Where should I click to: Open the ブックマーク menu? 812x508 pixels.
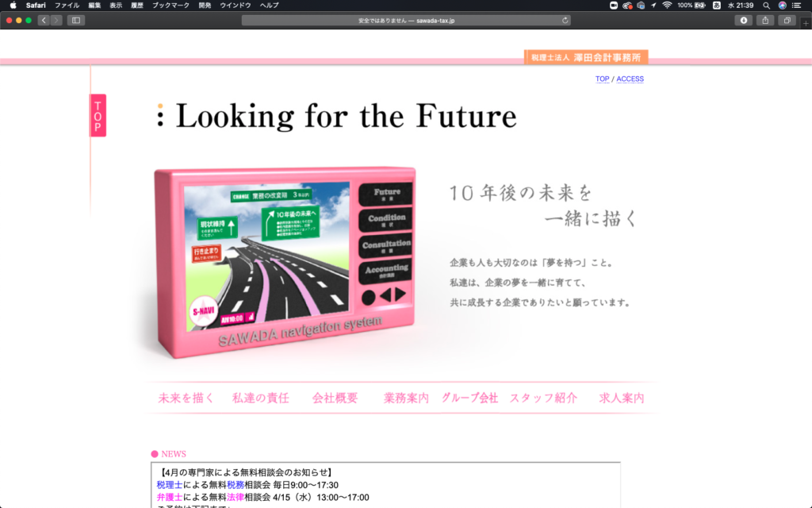click(x=170, y=6)
